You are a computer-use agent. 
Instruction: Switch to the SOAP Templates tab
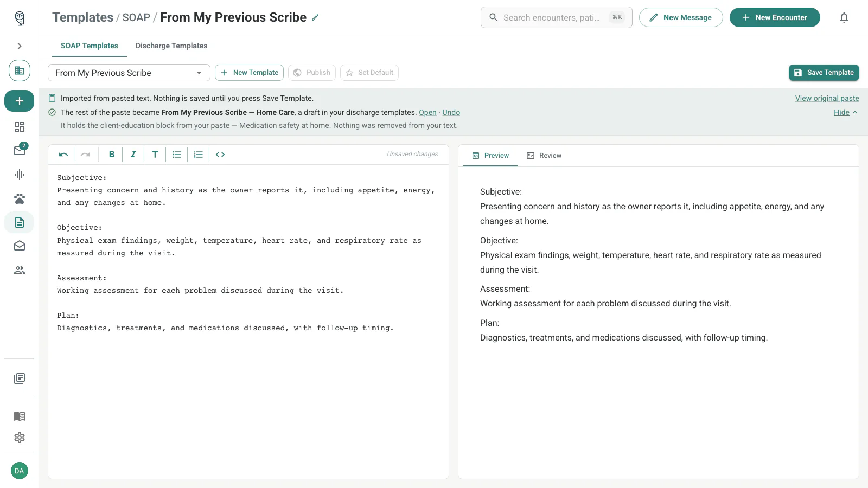pos(90,46)
